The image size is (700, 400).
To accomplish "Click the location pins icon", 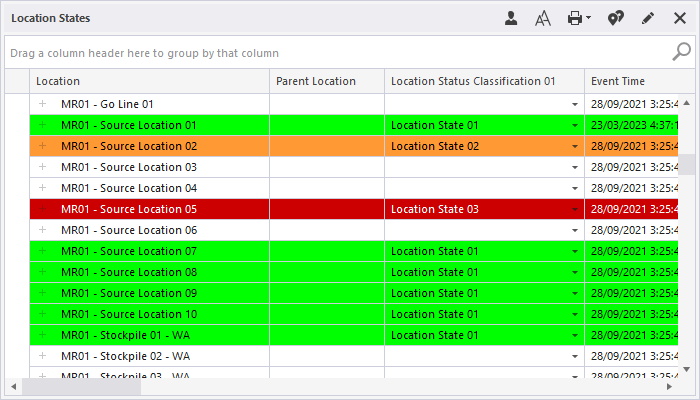I will 616,18.
